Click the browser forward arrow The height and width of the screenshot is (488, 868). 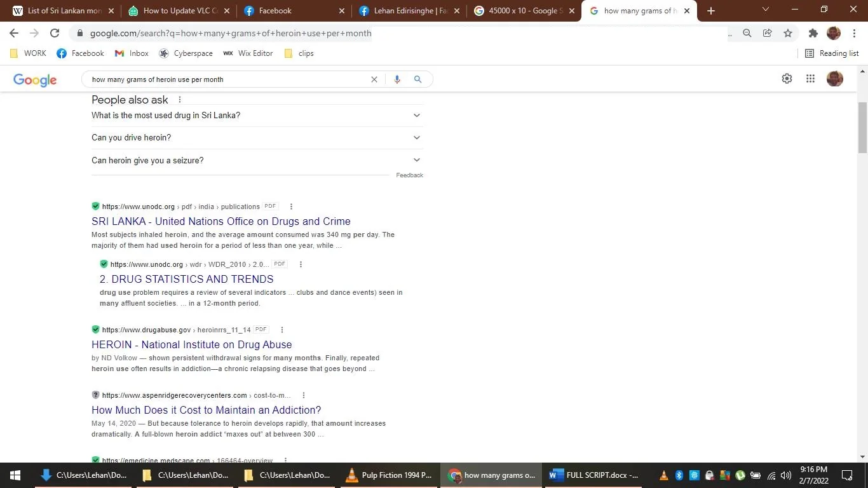click(34, 33)
